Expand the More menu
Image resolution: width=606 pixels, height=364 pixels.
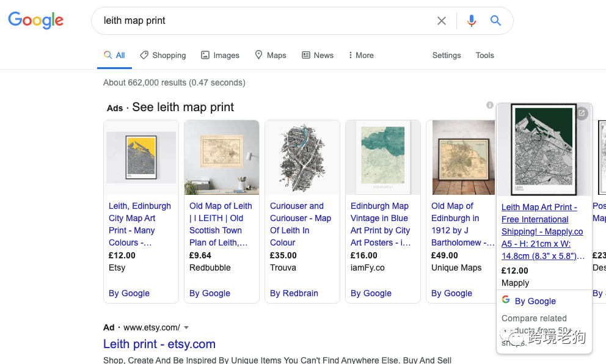pos(361,55)
